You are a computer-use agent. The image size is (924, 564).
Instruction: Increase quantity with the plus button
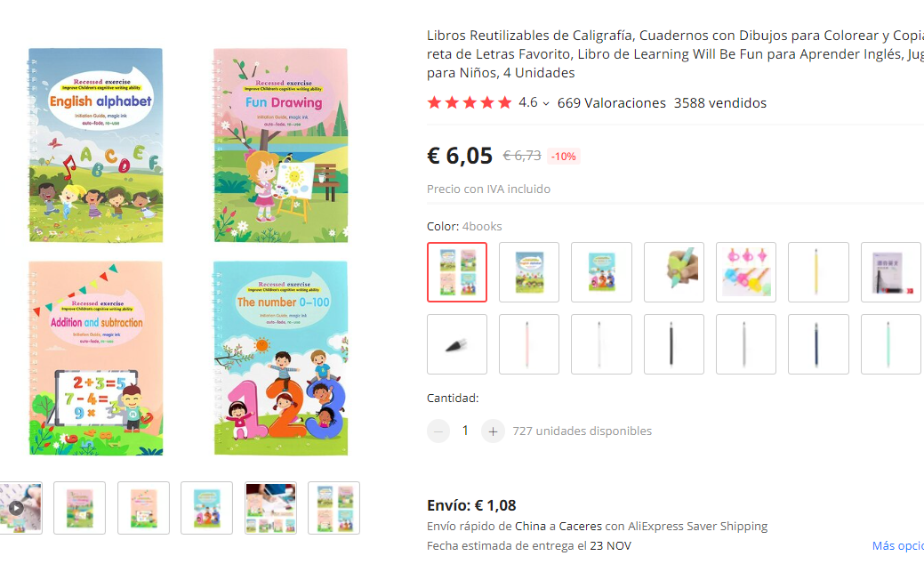[493, 431]
